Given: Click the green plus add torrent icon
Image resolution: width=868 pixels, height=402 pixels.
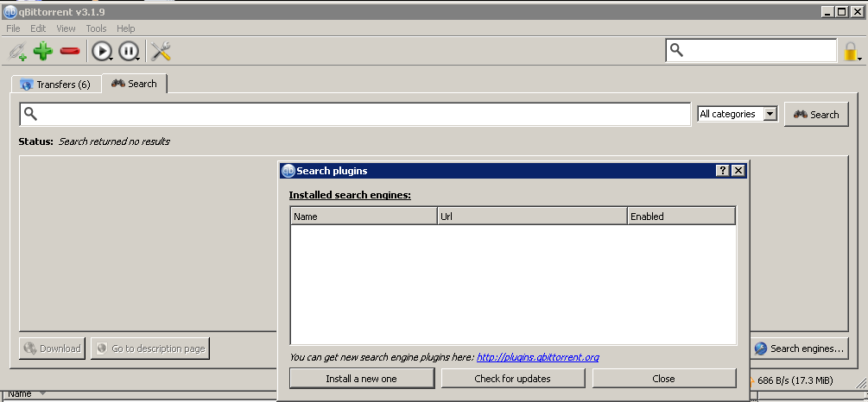Looking at the screenshot, I should tap(43, 52).
